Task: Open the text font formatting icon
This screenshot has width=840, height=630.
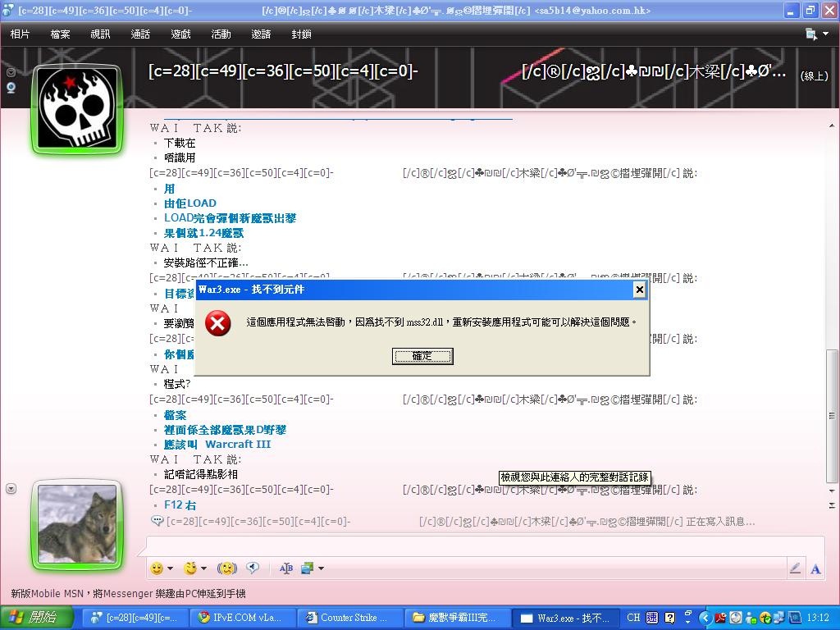Action: click(285, 568)
